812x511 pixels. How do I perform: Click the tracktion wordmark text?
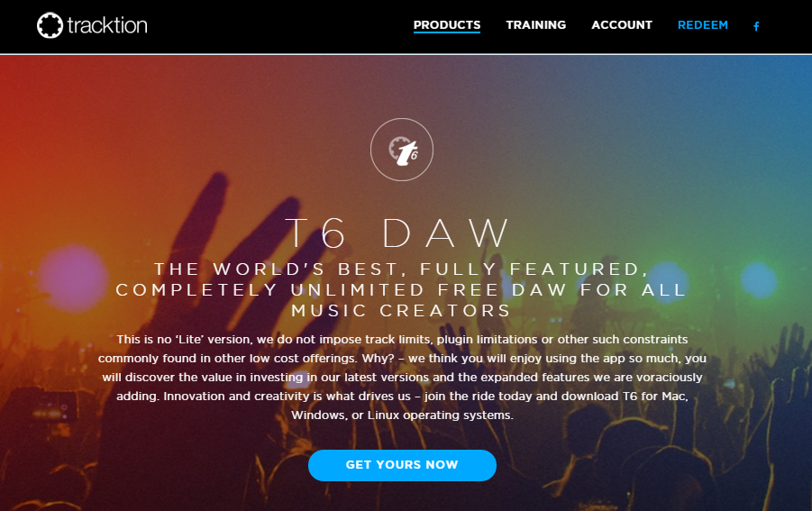tap(107, 25)
